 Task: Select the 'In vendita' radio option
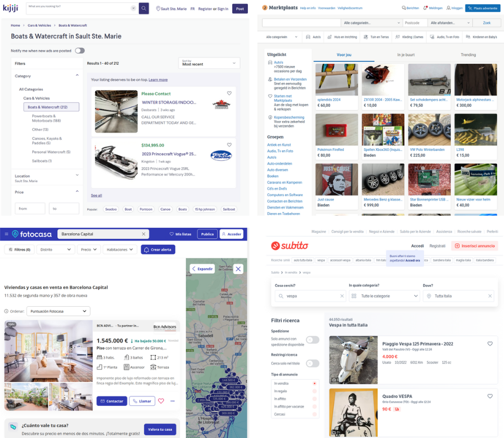click(x=314, y=384)
